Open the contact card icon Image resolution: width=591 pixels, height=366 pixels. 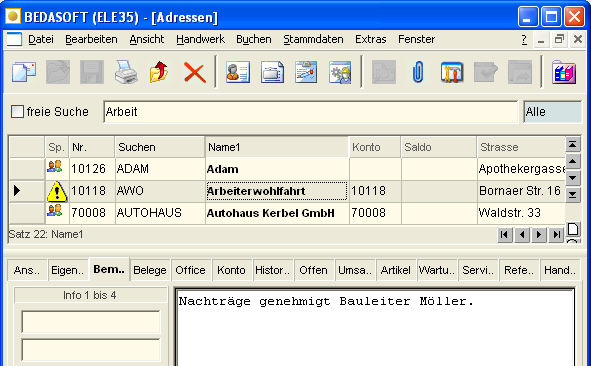tap(238, 72)
